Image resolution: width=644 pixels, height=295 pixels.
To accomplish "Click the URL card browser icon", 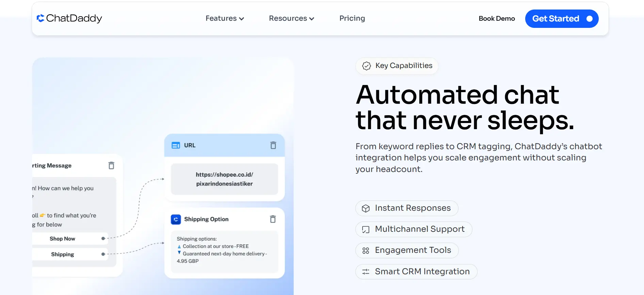I will click(176, 145).
